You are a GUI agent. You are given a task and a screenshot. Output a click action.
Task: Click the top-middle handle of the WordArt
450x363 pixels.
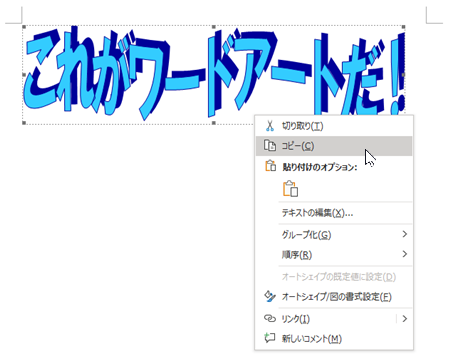coord(214,27)
